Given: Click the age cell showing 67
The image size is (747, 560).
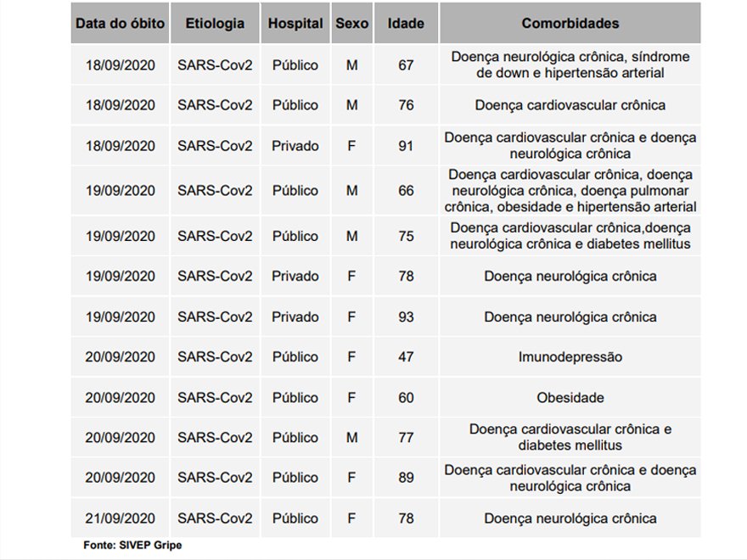Looking at the screenshot, I should pyautogui.click(x=406, y=65).
